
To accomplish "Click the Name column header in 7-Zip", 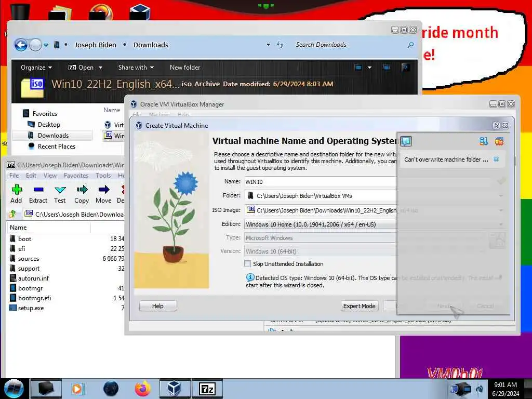I will point(18,228).
